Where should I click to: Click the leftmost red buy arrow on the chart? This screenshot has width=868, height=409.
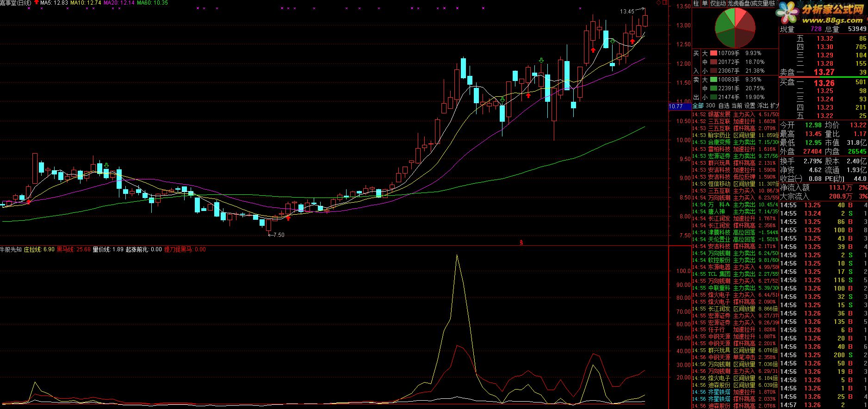click(29, 201)
